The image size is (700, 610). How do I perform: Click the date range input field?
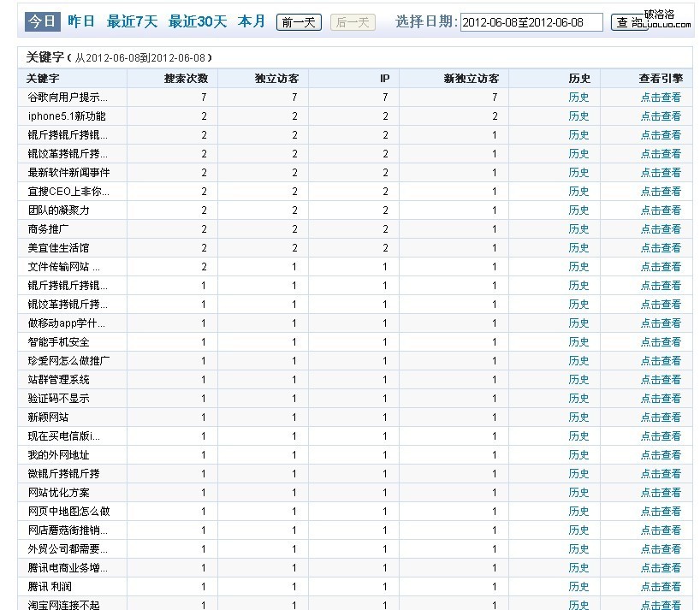531,22
